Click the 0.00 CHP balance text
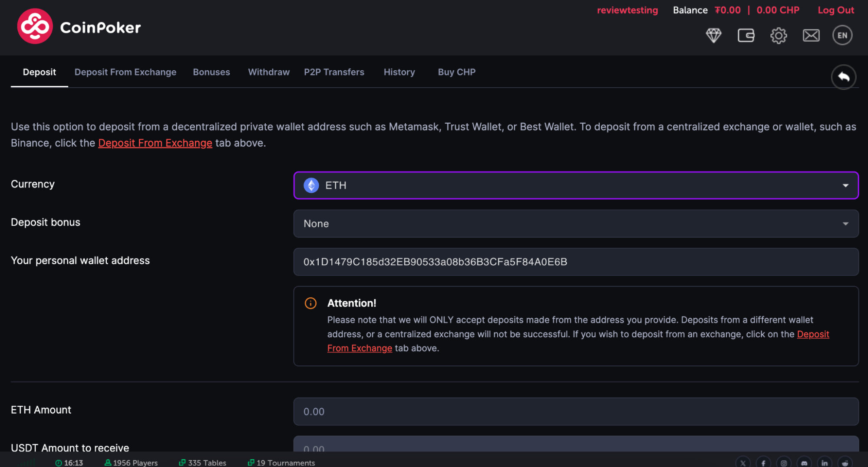Screen dimensions: 868x467 (778, 10)
